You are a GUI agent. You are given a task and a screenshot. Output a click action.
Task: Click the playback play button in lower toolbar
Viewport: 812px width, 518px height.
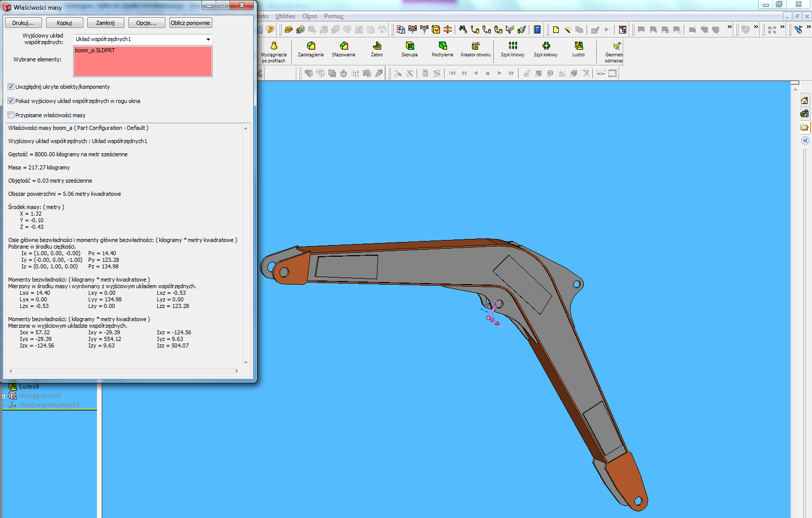point(499,73)
